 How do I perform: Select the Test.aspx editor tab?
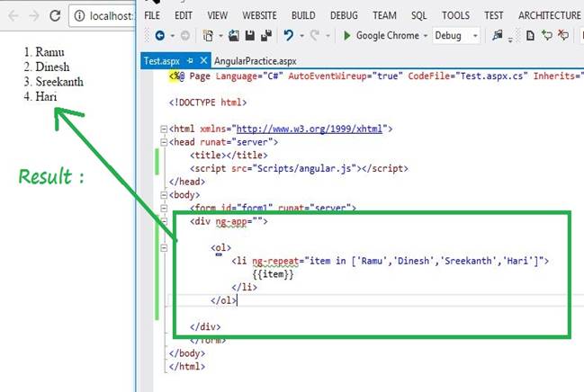pos(162,60)
